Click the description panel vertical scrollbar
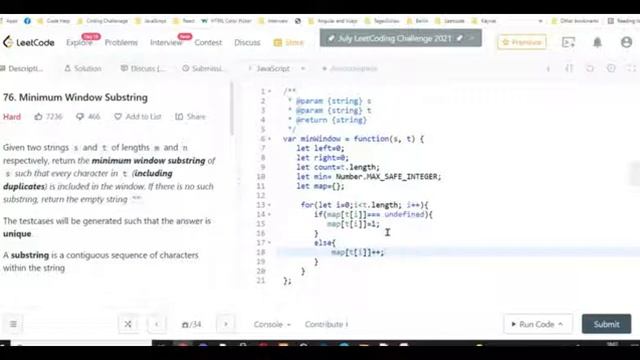640x360 pixels. coord(232,109)
